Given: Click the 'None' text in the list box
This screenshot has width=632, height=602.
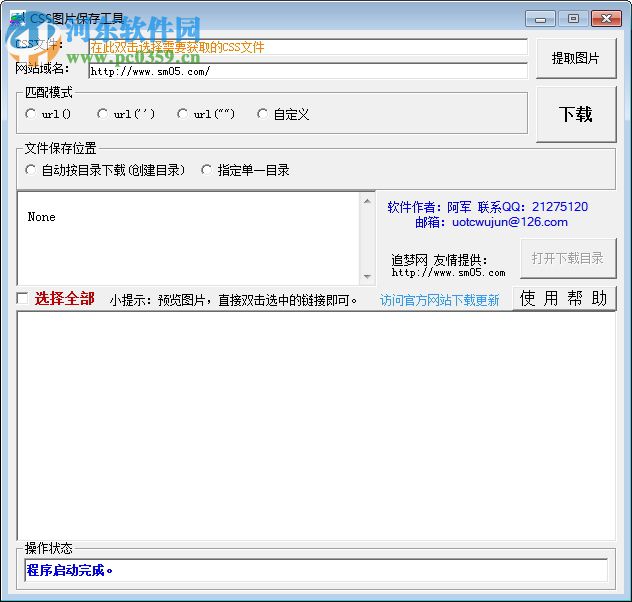Looking at the screenshot, I should pos(42,217).
